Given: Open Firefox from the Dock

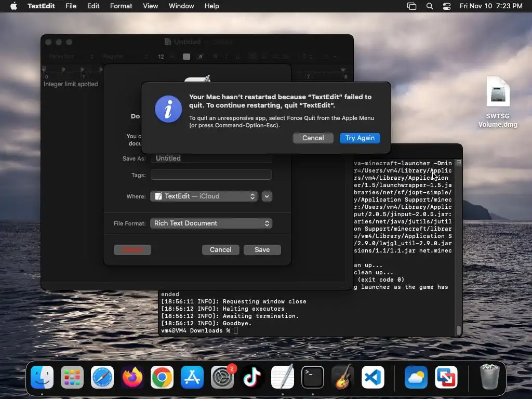Looking at the screenshot, I should (x=132, y=377).
